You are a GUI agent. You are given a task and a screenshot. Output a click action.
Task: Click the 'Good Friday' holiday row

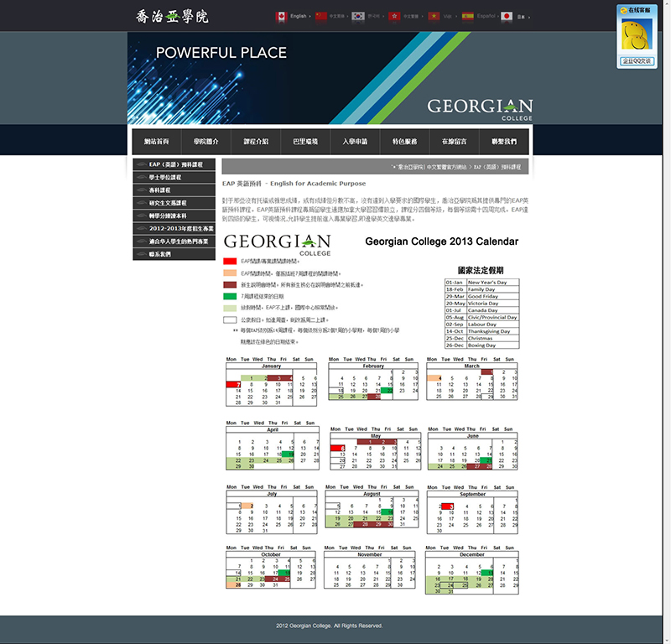pyautogui.click(x=481, y=296)
